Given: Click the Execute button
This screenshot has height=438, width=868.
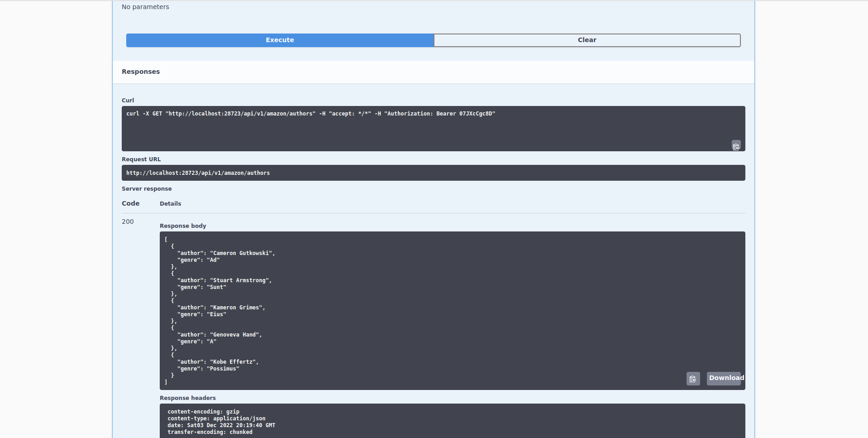Looking at the screenshot, I should point(280,40).
